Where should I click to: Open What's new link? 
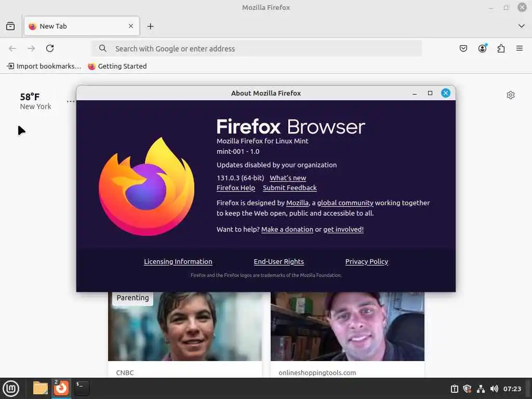(x=288, y=178)
